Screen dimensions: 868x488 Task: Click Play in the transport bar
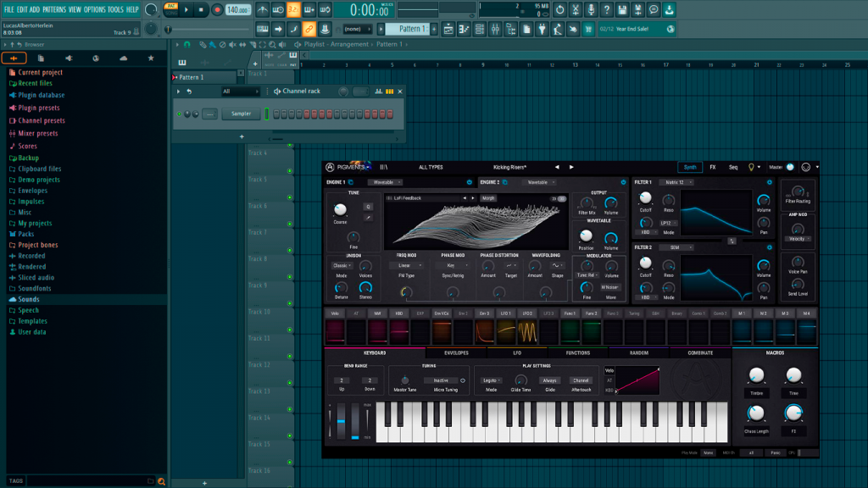[186, 10]
